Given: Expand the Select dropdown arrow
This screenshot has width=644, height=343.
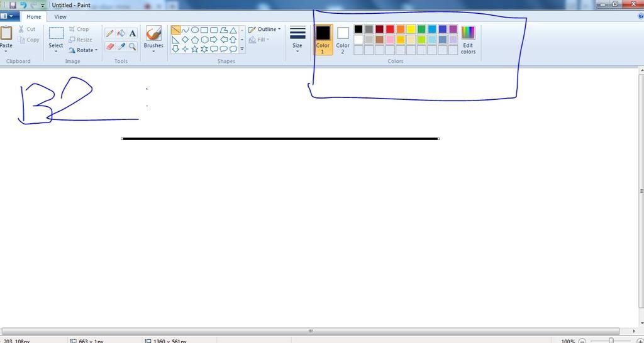Looking at the screenshot, I should pos(56,52).
